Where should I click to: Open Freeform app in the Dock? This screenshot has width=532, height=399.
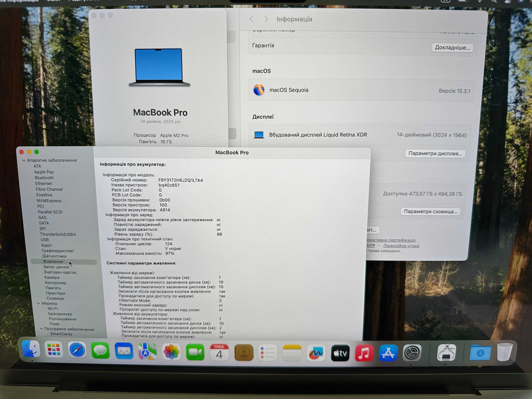click(316, 353)
